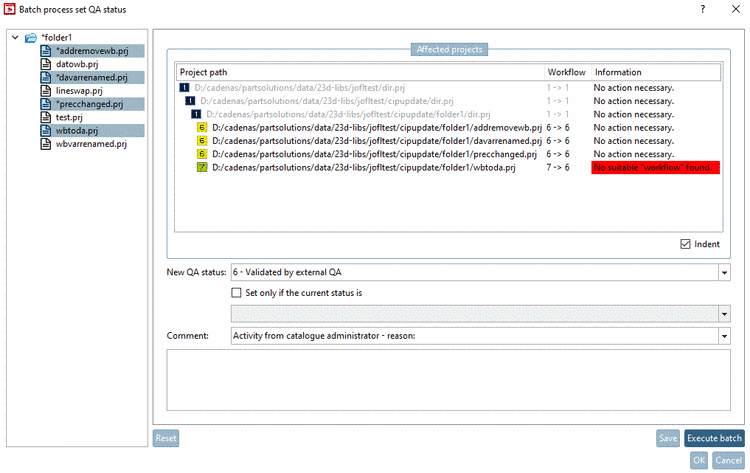This screenshot has height=473, width=750.
Task: Click yellow status 6 icon of precchanged.prj row
Action: pos(202,154)
